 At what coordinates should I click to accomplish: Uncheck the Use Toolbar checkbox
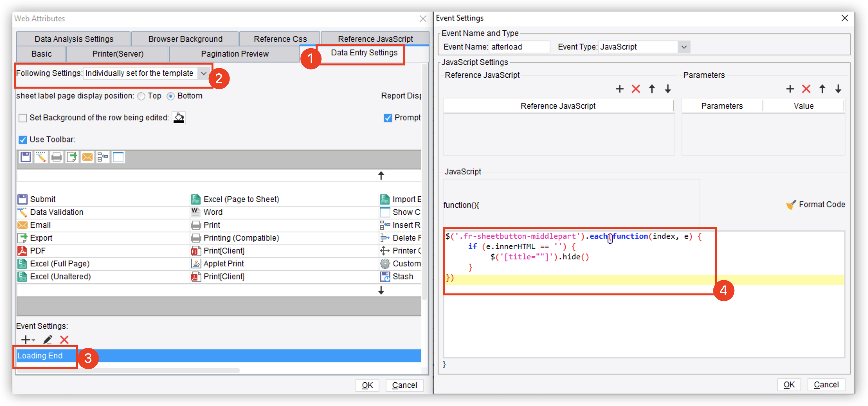(x=23, y=140)
